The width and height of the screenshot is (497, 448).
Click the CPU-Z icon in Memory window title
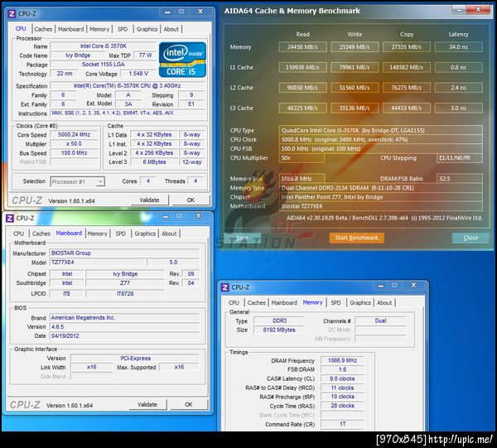click(224, 287)
